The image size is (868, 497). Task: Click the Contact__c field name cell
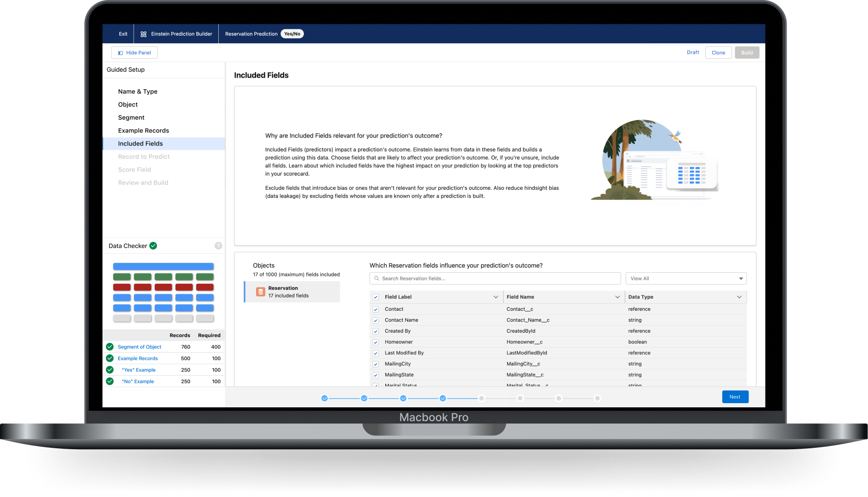coord(520,309)
